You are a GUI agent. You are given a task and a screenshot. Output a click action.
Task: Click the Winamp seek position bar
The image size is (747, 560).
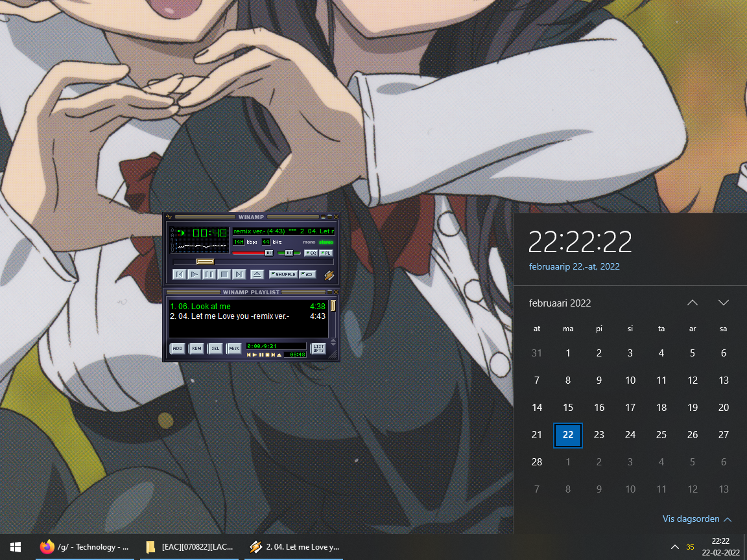point(253,261)
